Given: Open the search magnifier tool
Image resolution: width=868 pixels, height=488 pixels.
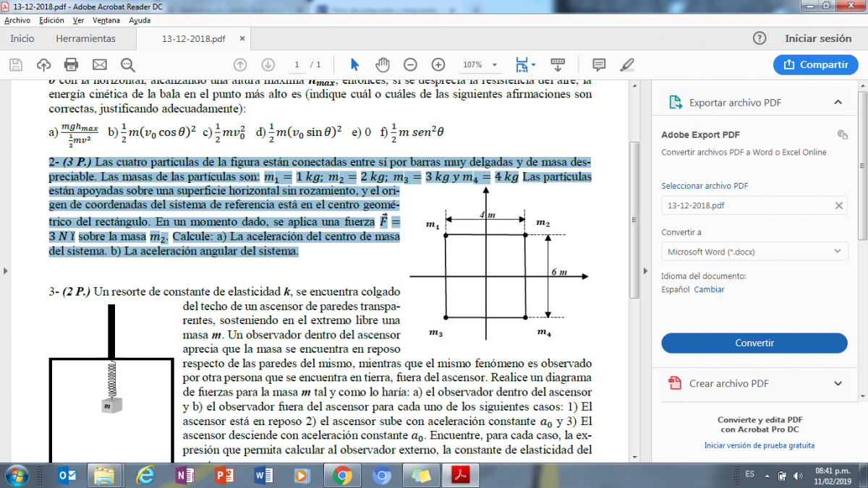Looking at the screenshot, I should point(128,64).
